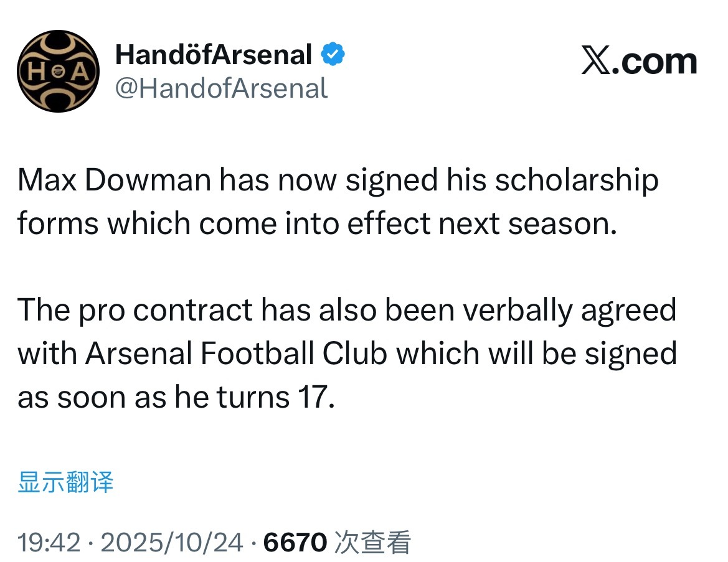Viewport: 728px width, 562px height.
Task: Click the 次查看 views label
Action: (x=372, y=543)
